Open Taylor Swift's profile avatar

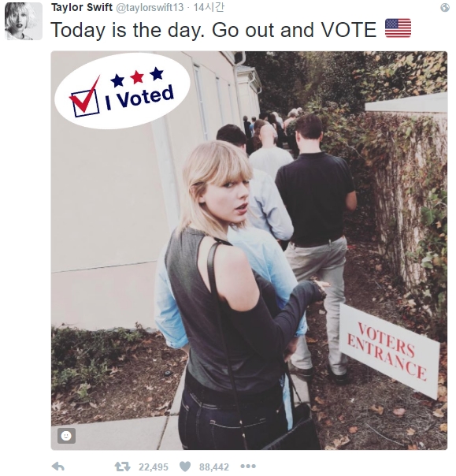click(24, 21)
